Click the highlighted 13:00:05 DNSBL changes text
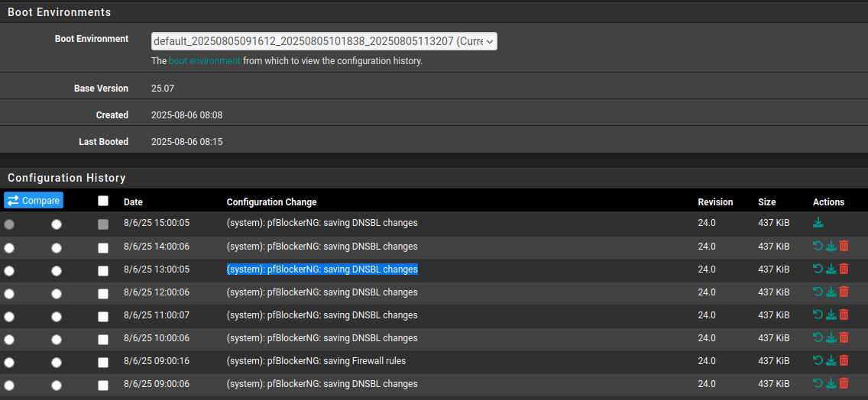The width and height of the screenshot is (868, 400). click(x=322, y=269)
